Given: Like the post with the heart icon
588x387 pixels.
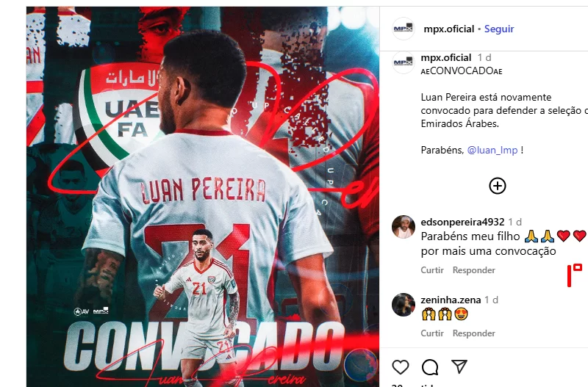Looking at the screenshot, I should click(400, 366).
